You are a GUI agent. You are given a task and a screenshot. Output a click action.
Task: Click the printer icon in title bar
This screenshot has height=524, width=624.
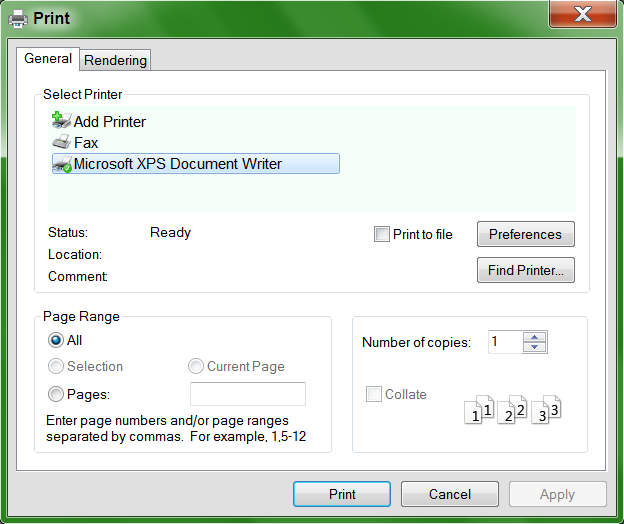click(18, 18)
